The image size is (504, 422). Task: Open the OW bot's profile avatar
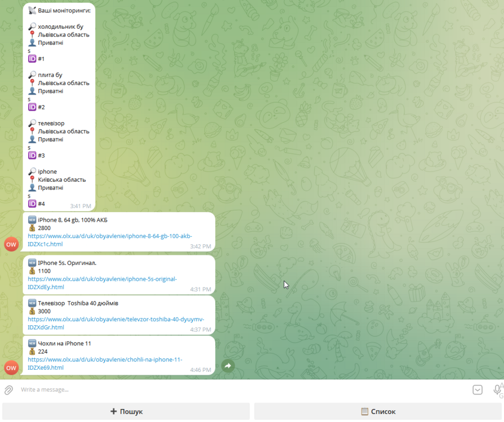(11, 244)
